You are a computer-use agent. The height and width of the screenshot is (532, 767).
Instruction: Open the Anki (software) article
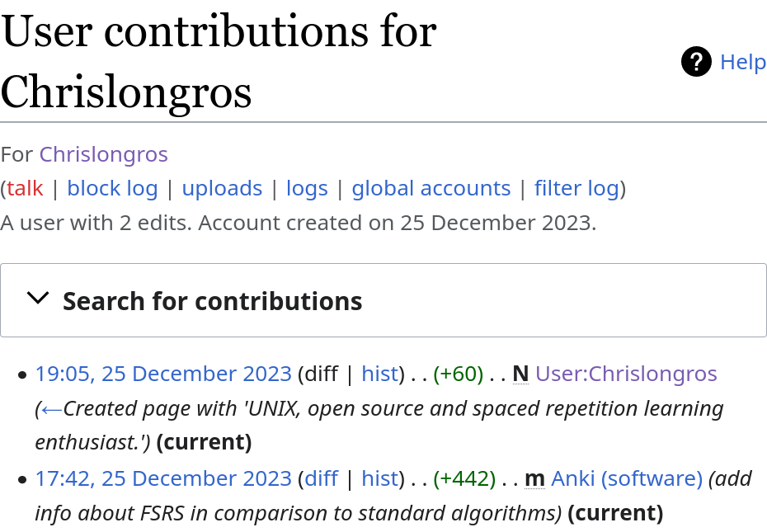[627, 478]
